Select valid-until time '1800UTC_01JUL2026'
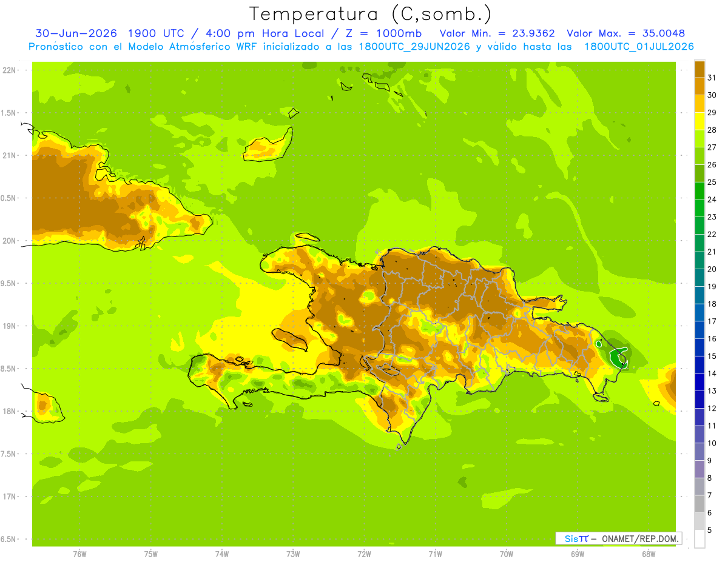Screen dimensions: 728x562 point(639,47)
